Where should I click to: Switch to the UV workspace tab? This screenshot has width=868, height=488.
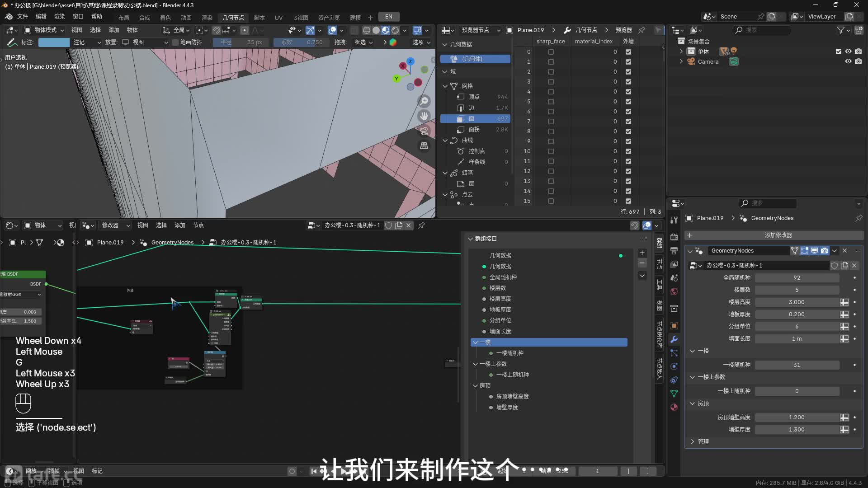click(278, 18)
